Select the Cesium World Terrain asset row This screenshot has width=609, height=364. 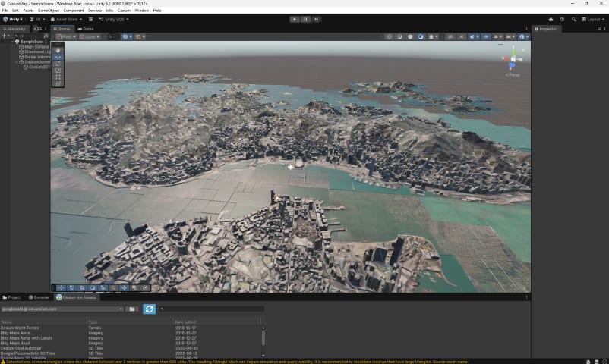[x=131, y=328]
